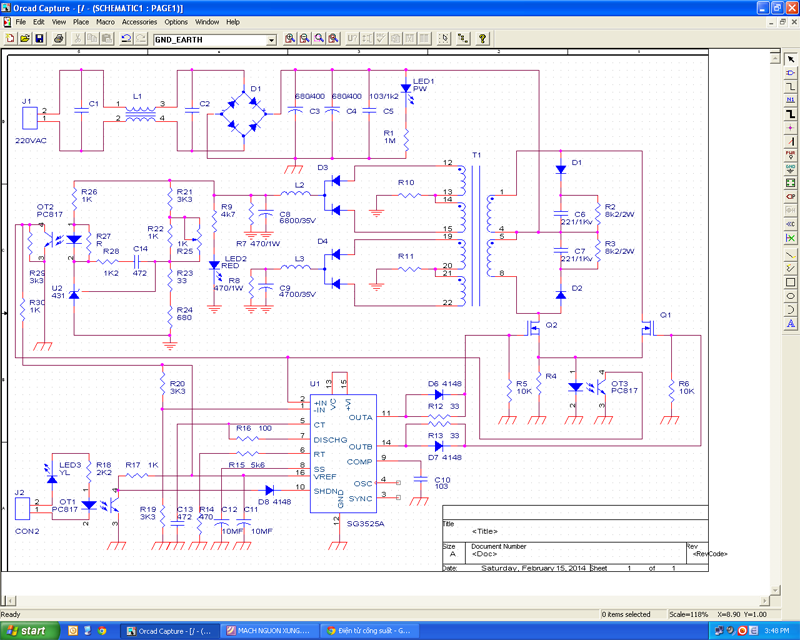Open the Project manager toolbar icon
This screenshot has height=640, width=800.
(x=463, y=38)
